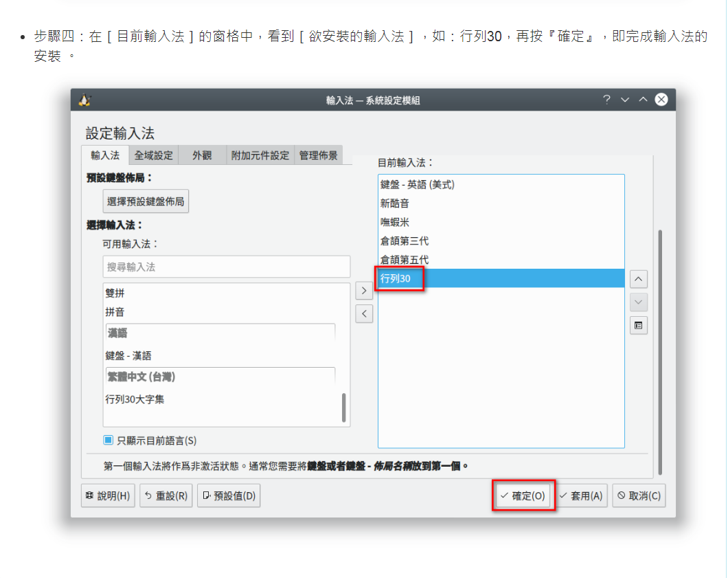This screenshot has width=728, height=578.
Task: Click the 漢語 group header
Action: click(220, 333)
